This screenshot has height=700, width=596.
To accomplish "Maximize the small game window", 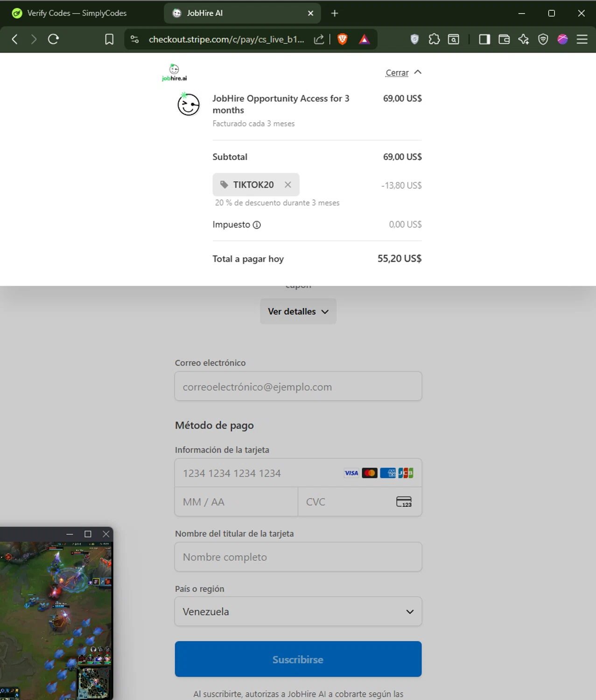I will [88, 534].
